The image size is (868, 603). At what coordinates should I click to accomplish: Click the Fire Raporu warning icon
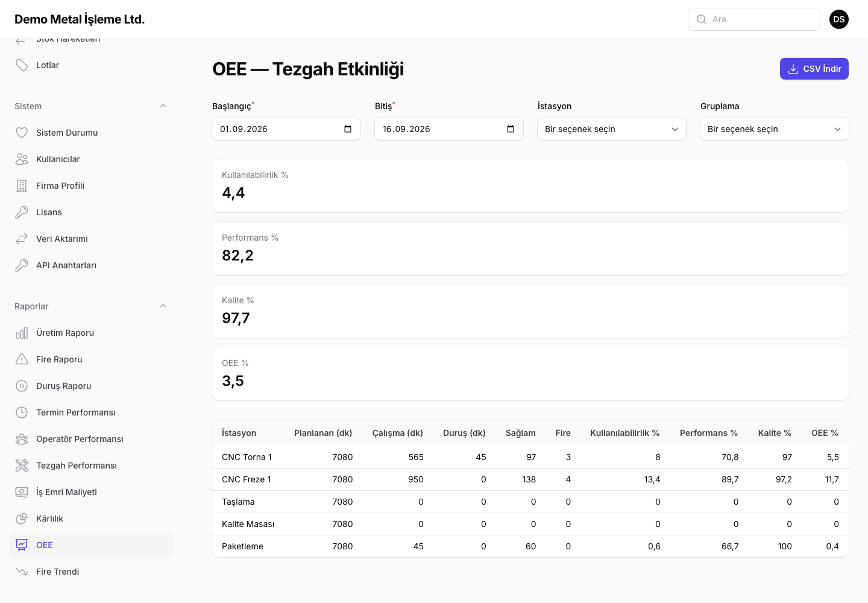coord(22,359)
